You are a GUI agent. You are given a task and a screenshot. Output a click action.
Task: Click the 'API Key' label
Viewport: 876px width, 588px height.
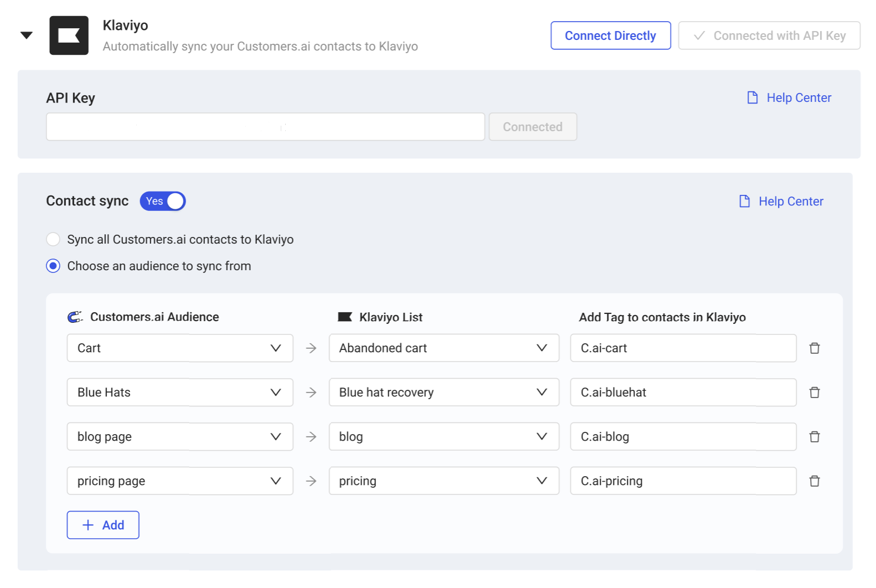70,98
